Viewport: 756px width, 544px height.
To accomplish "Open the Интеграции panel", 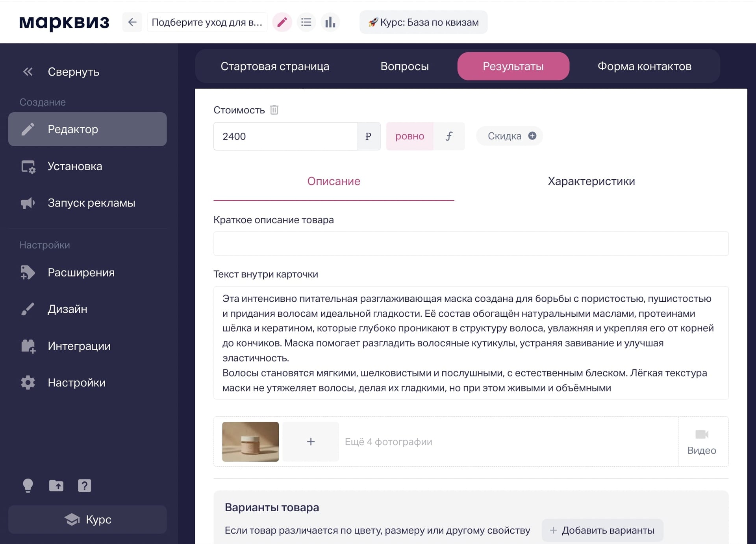I will [x=79, y=346].
